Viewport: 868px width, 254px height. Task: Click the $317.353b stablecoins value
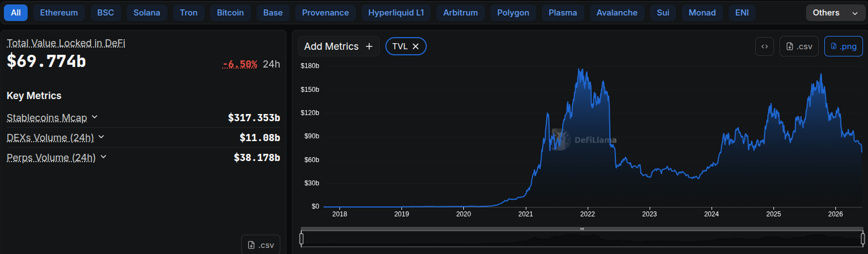pyautogui.click(x=254, y=118)
